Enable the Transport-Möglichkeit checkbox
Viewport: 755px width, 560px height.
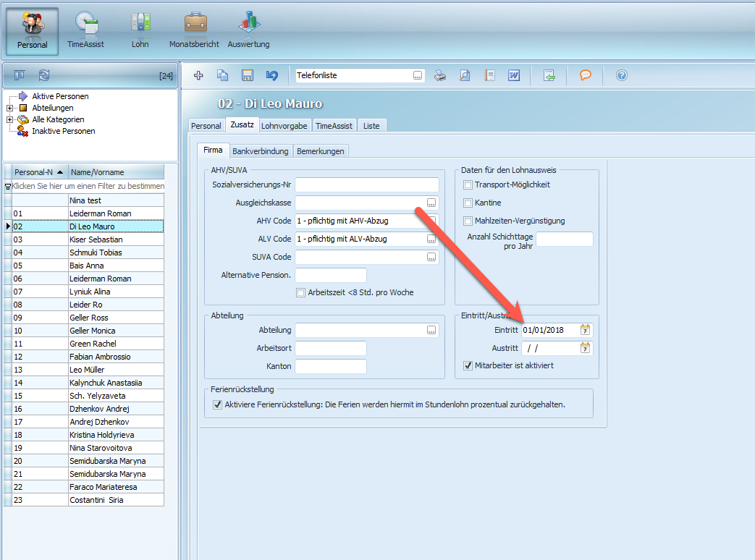(468, 184)
